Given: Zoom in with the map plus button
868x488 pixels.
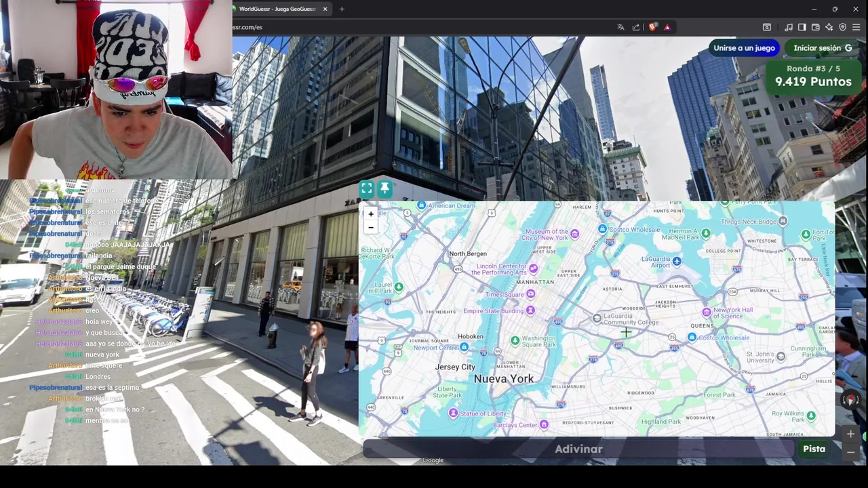Looking at the screenshot, I should pos(371,214).
